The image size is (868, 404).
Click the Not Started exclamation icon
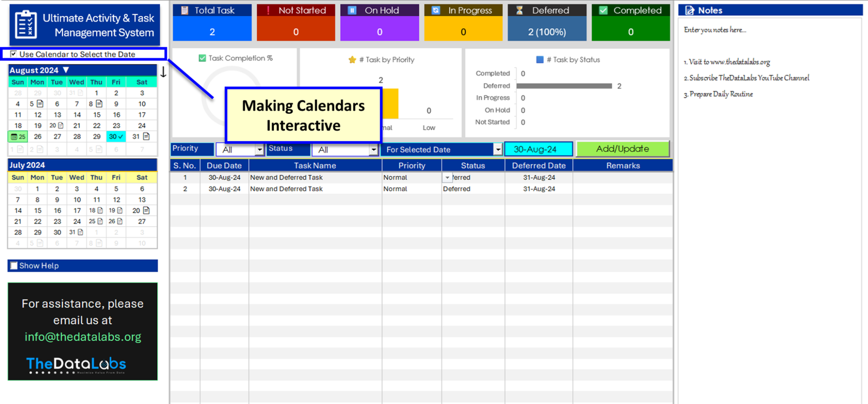point(268,10)
